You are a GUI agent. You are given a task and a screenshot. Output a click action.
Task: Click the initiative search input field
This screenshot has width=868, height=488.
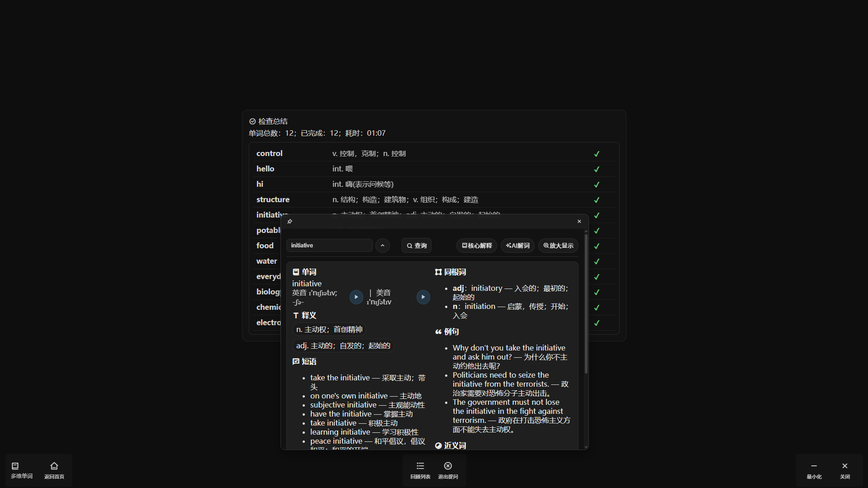tap(329, 246)
